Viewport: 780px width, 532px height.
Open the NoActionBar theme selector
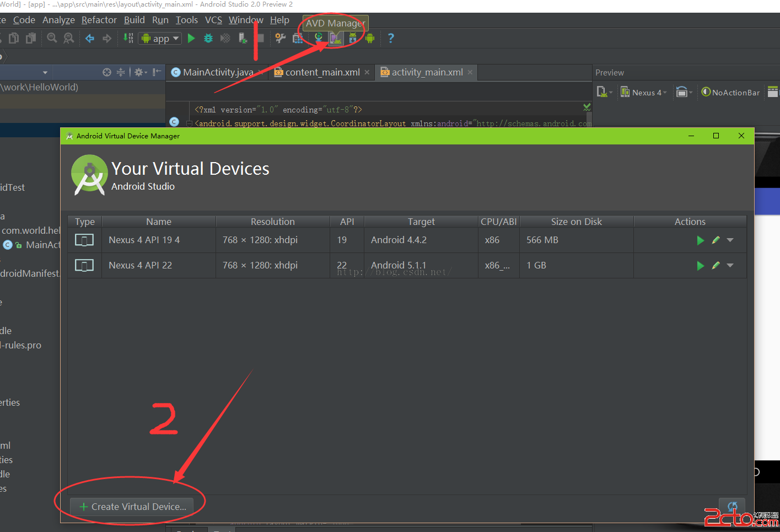click(730, 93)
